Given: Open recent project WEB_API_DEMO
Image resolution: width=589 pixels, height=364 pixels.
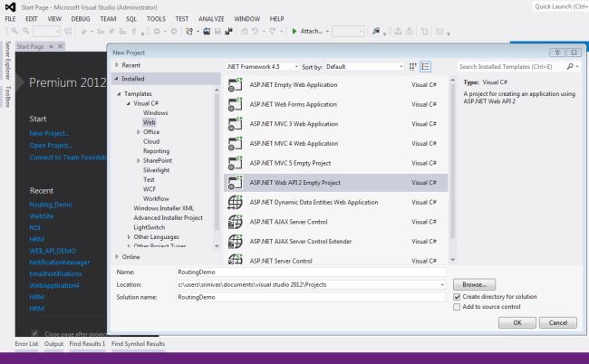Looking at the screenshot, I should (53, 251).
